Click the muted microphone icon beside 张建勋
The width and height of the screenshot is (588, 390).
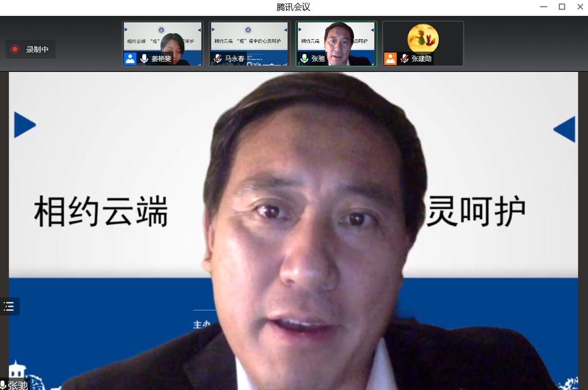[405, 59]
